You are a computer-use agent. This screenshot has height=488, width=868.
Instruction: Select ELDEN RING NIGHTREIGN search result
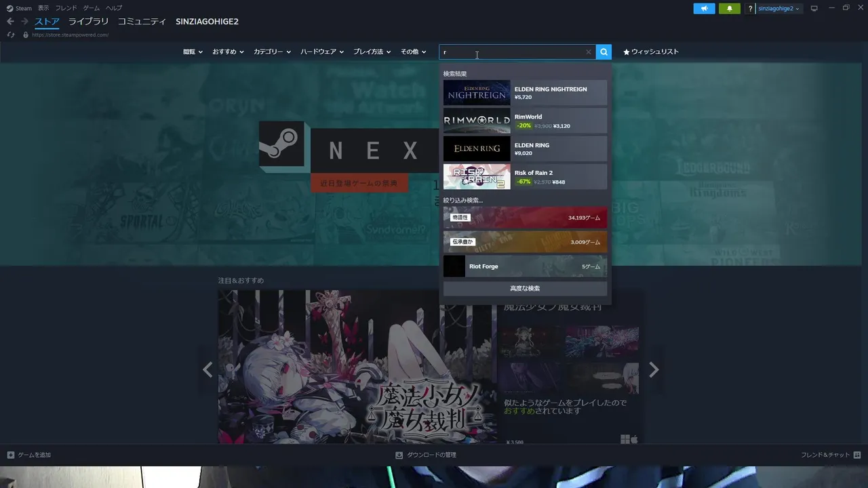(x=525, y=93)
